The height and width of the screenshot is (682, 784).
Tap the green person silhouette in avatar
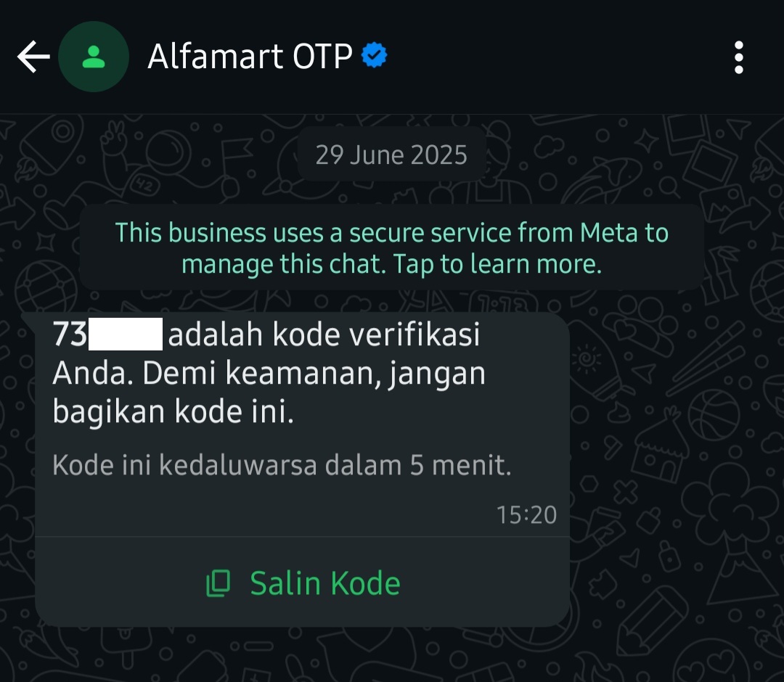point(94,57)
